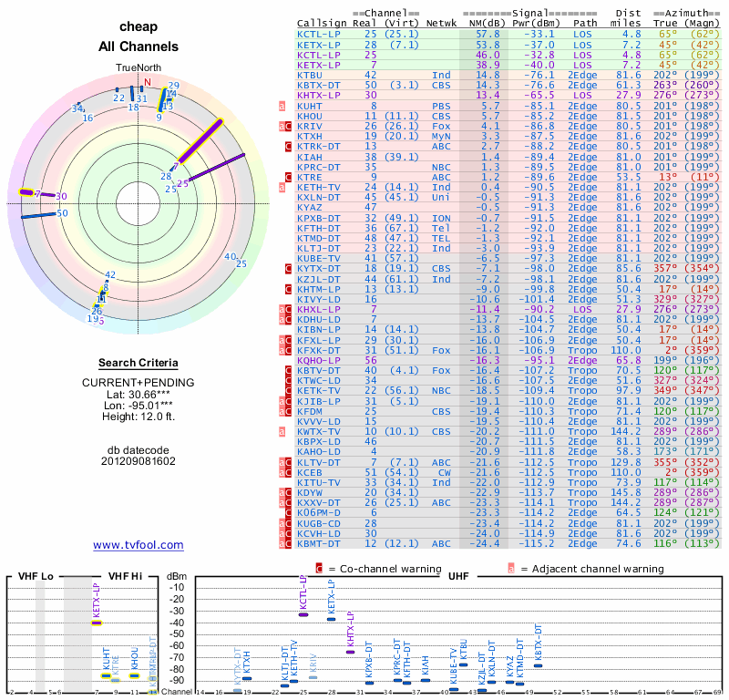Click the co-channel warning icon beside KTRK-DT
The height and width of the screenshot is (700, 729).
click(x=288, y=147)
